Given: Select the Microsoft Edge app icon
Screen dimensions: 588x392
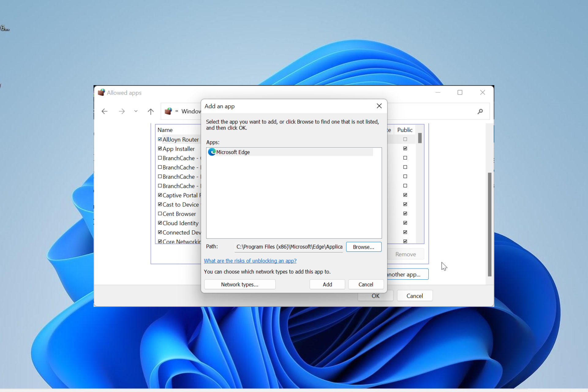Looking at the screenshot, I should [212, 152].
